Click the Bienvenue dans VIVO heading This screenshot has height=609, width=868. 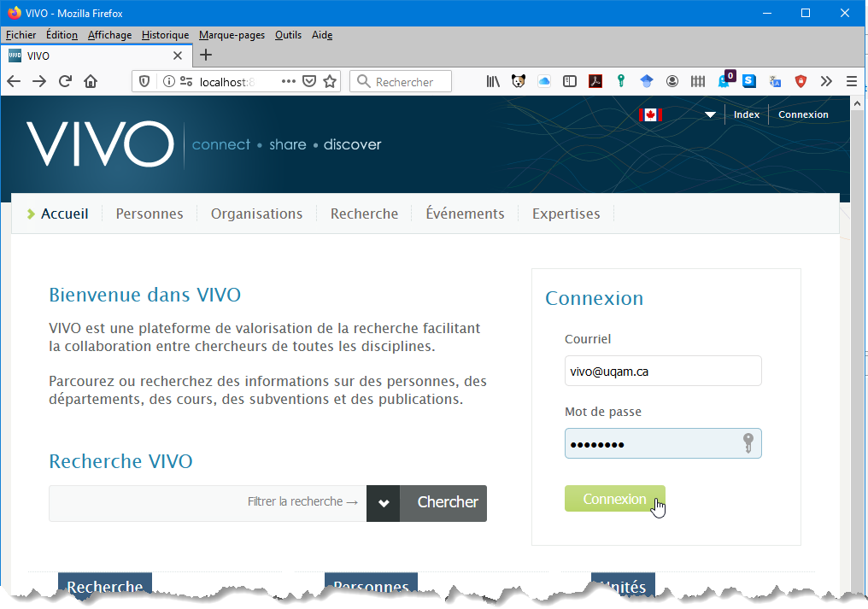tap(145, 295)
